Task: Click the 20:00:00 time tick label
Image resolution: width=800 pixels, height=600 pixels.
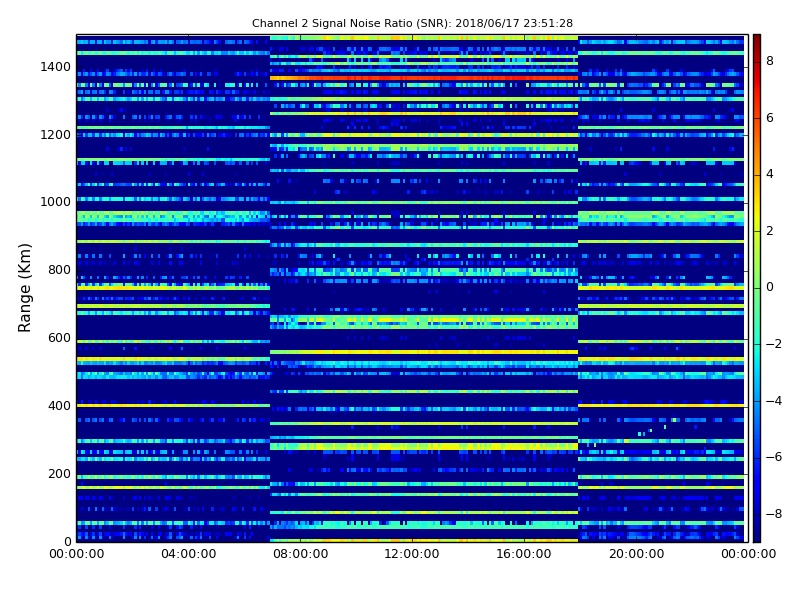Action: tap(636, 554)
